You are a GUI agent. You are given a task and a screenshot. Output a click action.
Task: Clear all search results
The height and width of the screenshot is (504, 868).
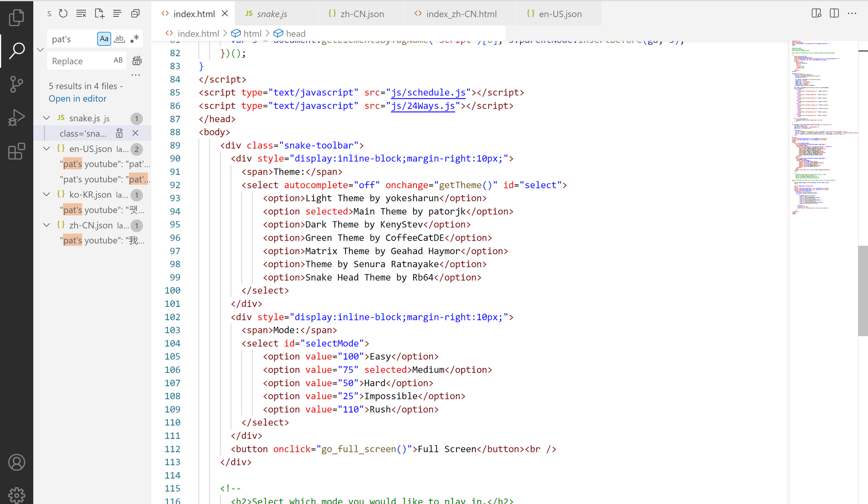(81, 13)
